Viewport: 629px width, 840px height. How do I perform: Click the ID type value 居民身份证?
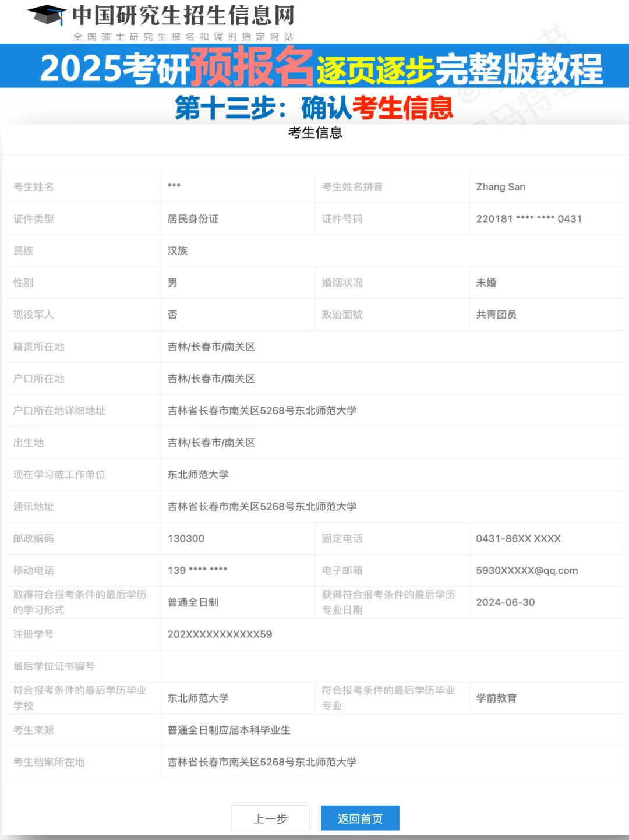click(x=193, y=219)
